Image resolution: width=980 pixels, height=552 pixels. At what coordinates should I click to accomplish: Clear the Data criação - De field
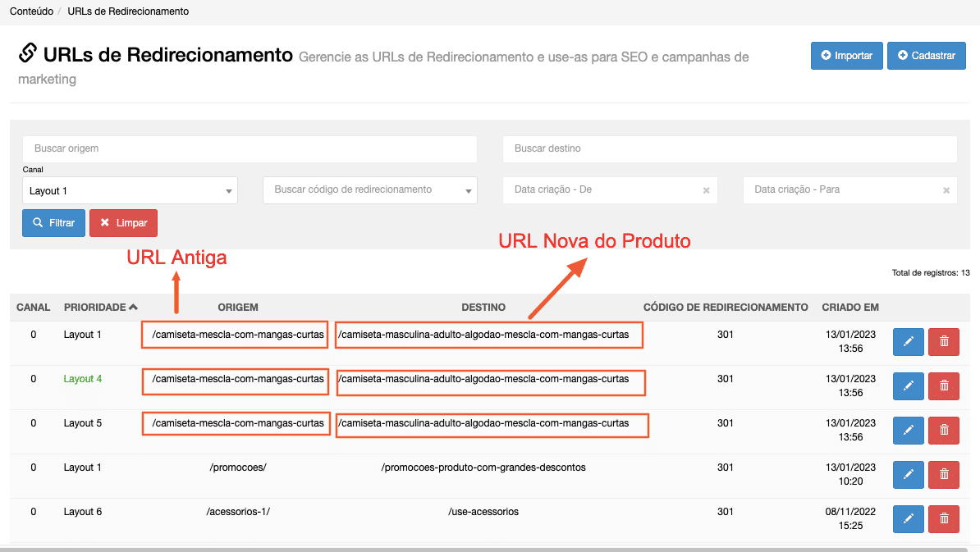(x=706, y=190)
